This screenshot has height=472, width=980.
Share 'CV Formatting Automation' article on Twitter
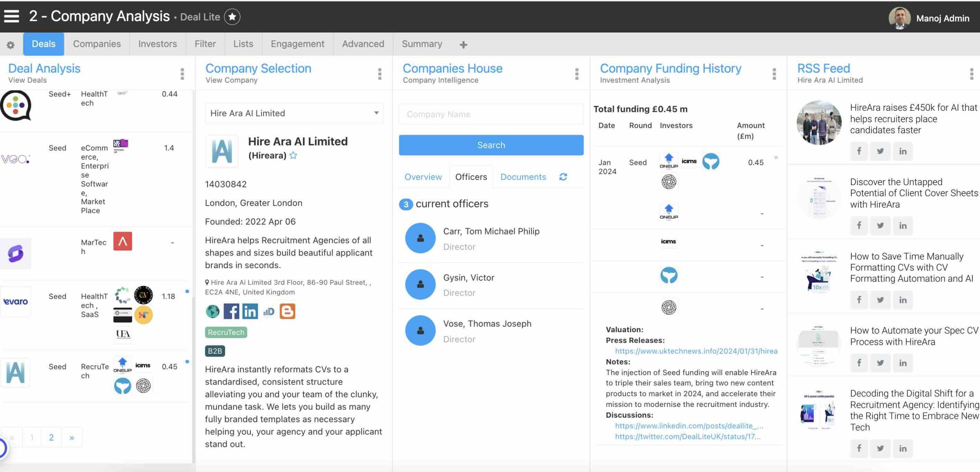click(x=880, y=300)
